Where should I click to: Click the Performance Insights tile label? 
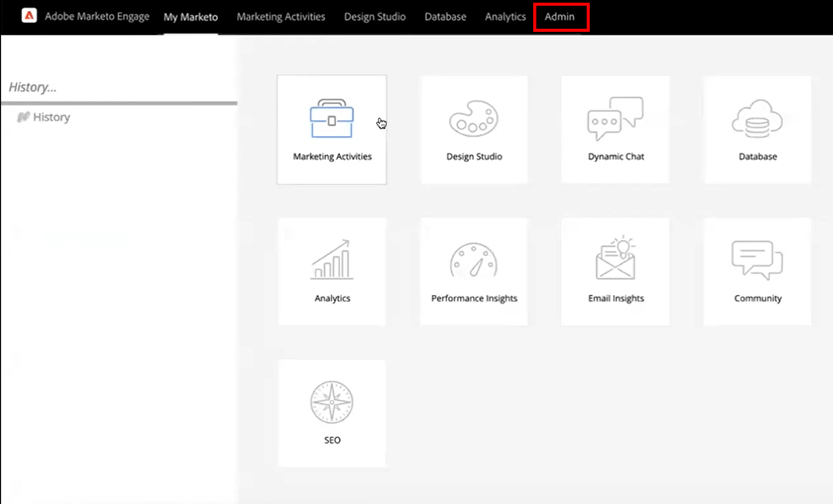coord(474,298)
